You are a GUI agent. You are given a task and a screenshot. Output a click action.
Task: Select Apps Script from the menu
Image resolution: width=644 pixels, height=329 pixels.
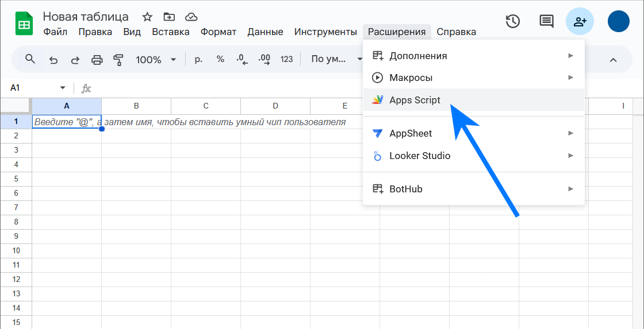tap(415, 100)
